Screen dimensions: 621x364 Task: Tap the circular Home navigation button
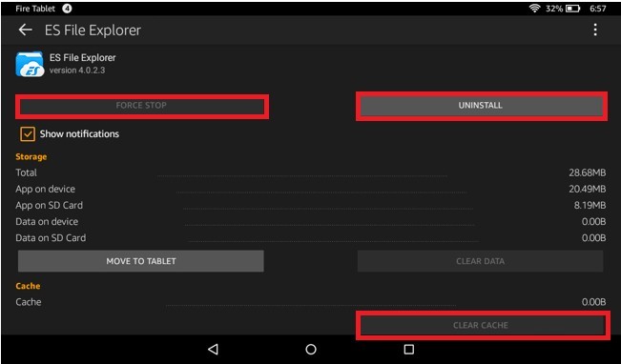[x=311, y=349]
